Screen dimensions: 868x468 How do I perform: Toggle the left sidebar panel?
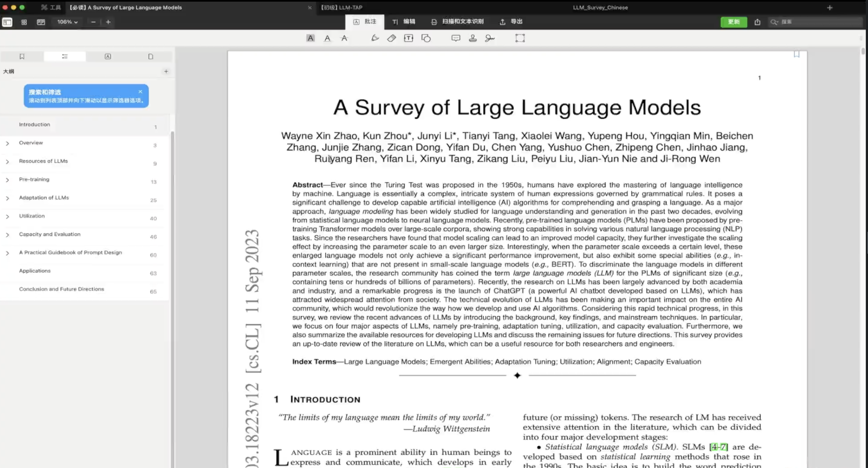pos(7,22)
